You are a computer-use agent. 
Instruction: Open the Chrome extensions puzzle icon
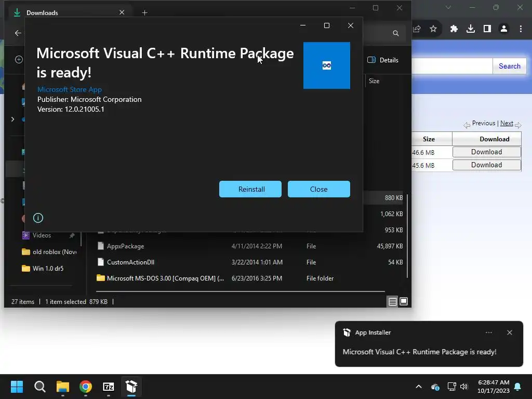click(454, 29)
